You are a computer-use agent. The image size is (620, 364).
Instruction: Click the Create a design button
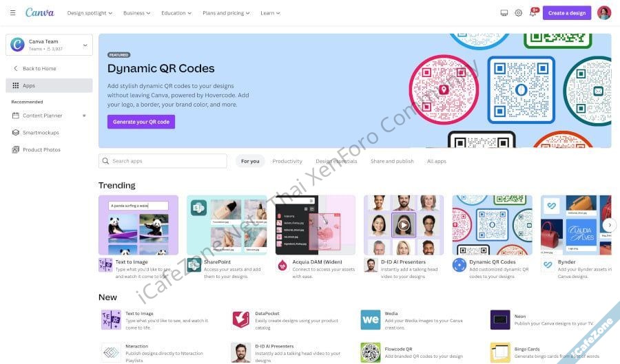click(567, 13)
